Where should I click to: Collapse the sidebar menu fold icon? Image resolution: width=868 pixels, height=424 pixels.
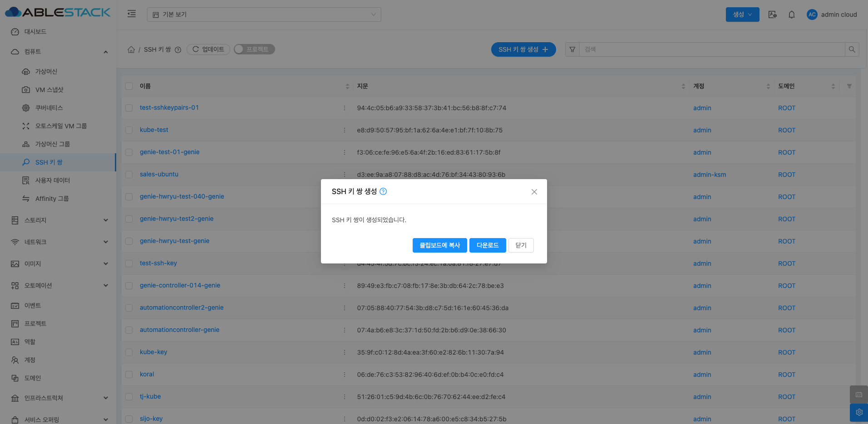click(x=132, y=14)
